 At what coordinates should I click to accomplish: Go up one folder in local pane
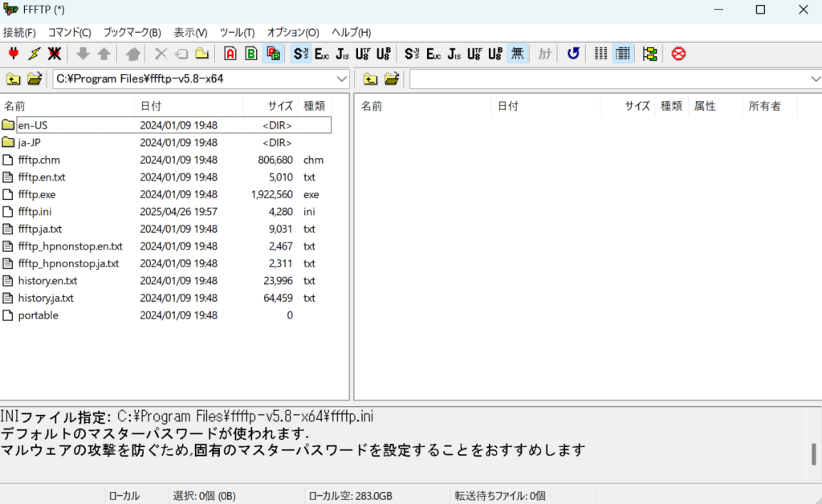[x=14, y=79]
